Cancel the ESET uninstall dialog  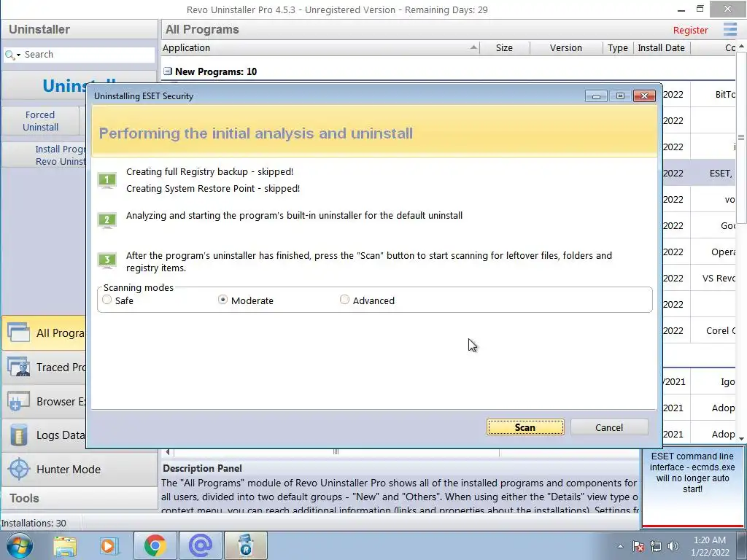609,427
